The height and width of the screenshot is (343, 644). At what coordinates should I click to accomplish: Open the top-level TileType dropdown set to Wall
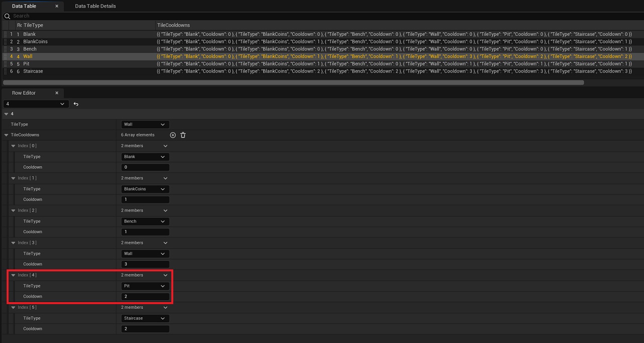(x=145, y=124)
